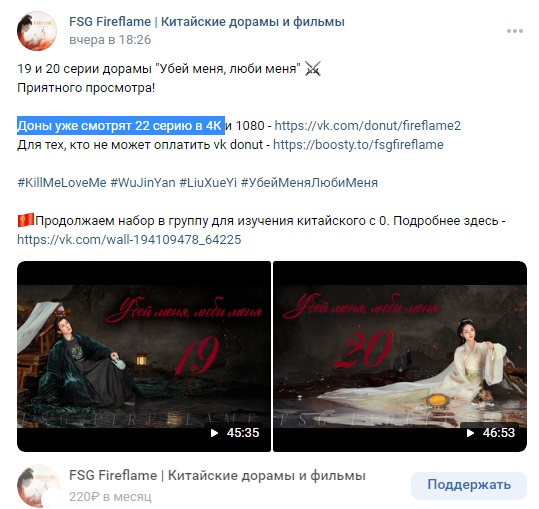Open the three-dot post options menu
Viewport: 539px width, 509px height.
click(x=515, y=31)
